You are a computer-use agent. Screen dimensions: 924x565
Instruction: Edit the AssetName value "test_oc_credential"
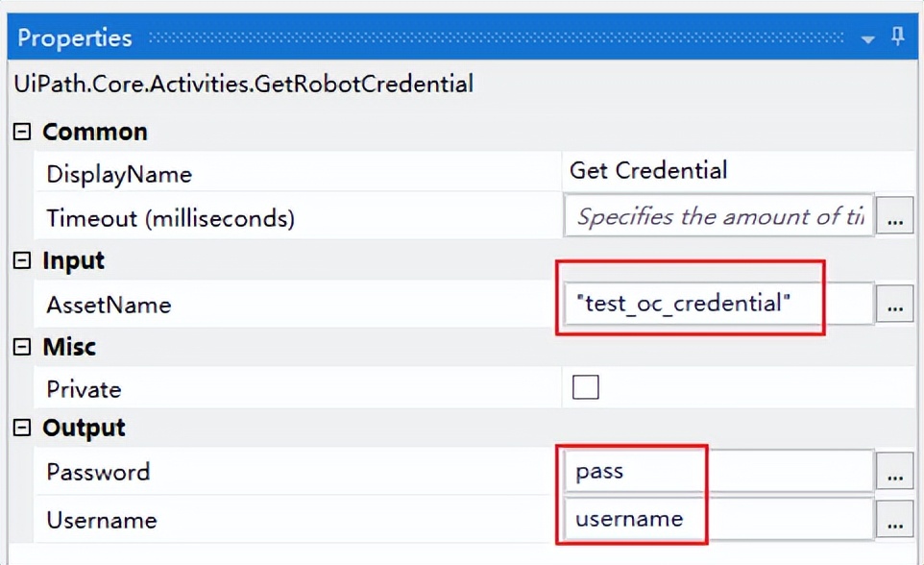click(718, 305)
